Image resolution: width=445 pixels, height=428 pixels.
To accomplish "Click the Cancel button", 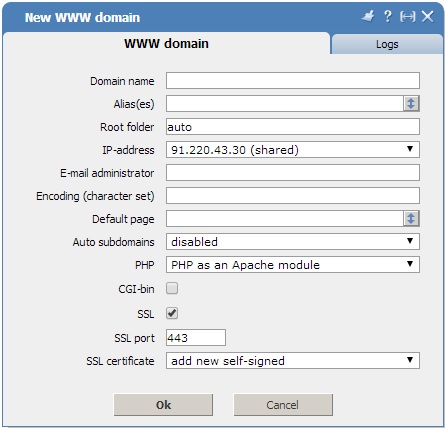I will pyautogui.click(x=283, y=405).
